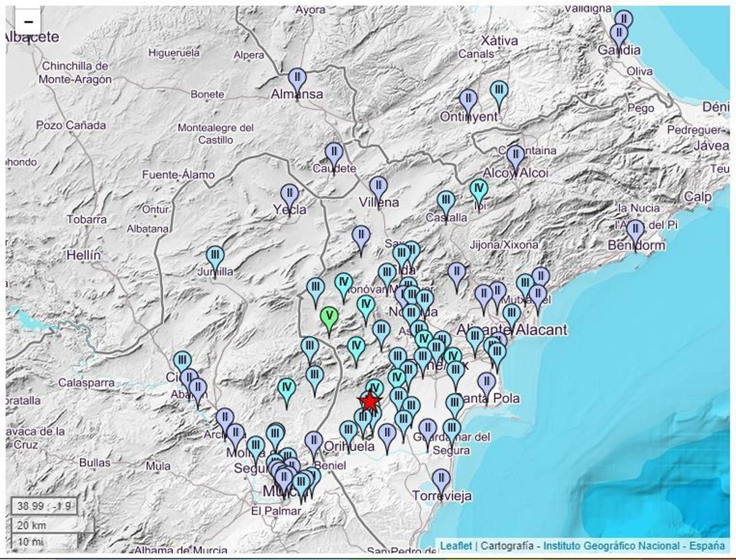Viewport: 736px width, 560px height.
Task: Click the II marker just above Orihuela label
Action: [387, 438]
